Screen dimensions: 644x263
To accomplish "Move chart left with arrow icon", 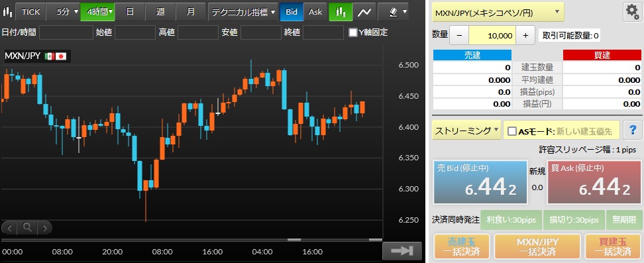I will click(10, 227).
